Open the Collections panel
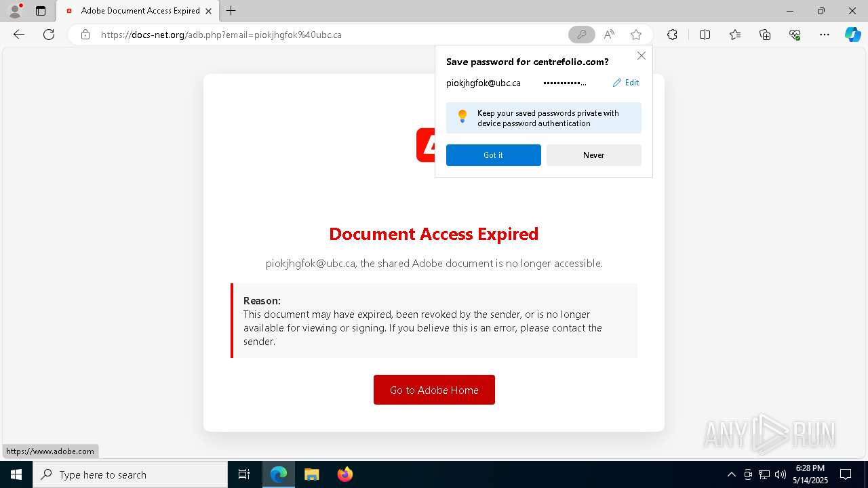Screen dimensions: 868x488 point(765,35)
